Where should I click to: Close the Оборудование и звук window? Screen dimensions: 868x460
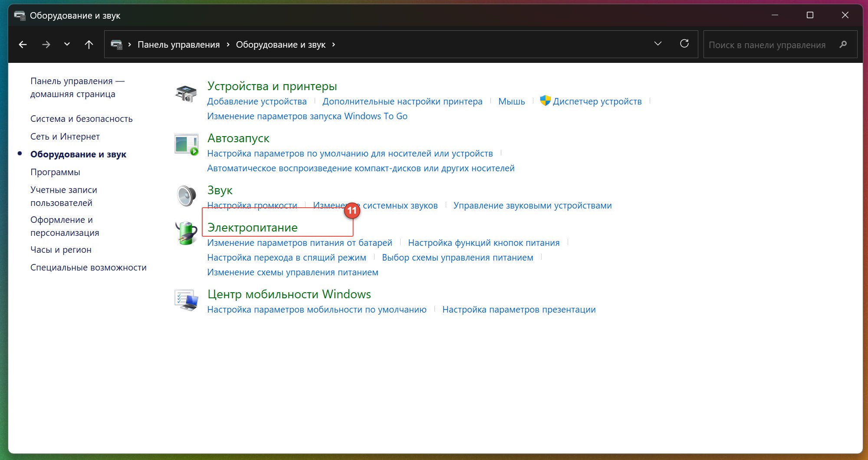[845, 15]
